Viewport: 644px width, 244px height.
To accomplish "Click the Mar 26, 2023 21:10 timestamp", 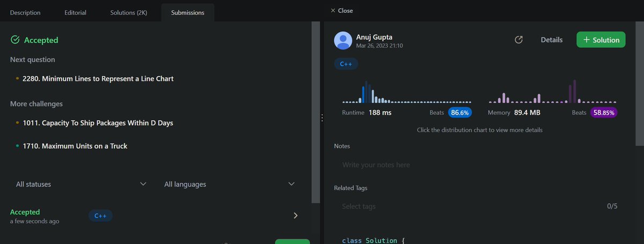I will pyautogui.click(x=379, y=46).
